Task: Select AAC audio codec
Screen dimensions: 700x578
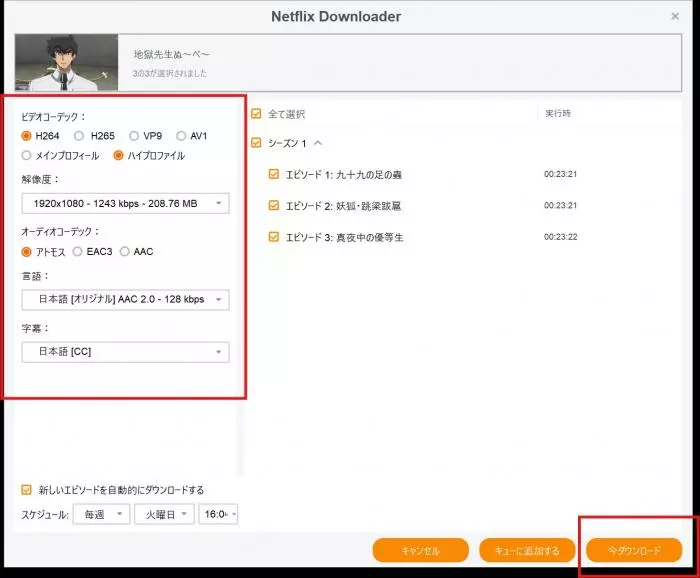Action: coord(125,252)
